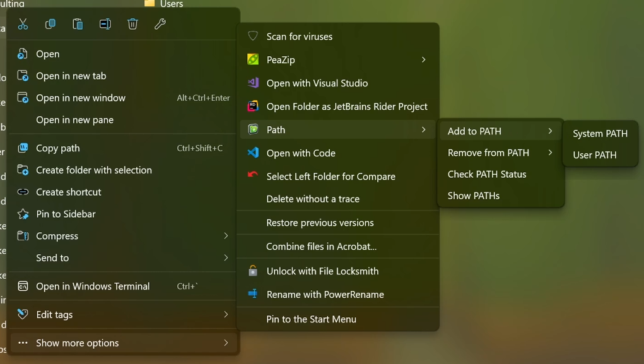Click the PeaZip green icon

coord(253,59)
